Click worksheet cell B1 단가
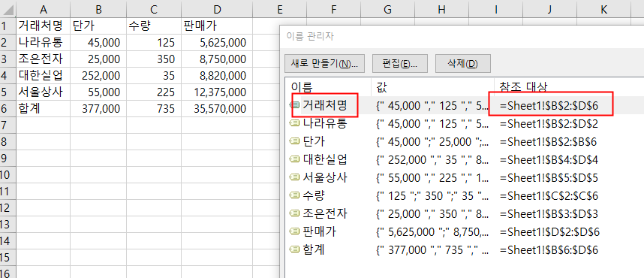Image resolution: width=644 pixels, height=278 pixels. [98, 26]
